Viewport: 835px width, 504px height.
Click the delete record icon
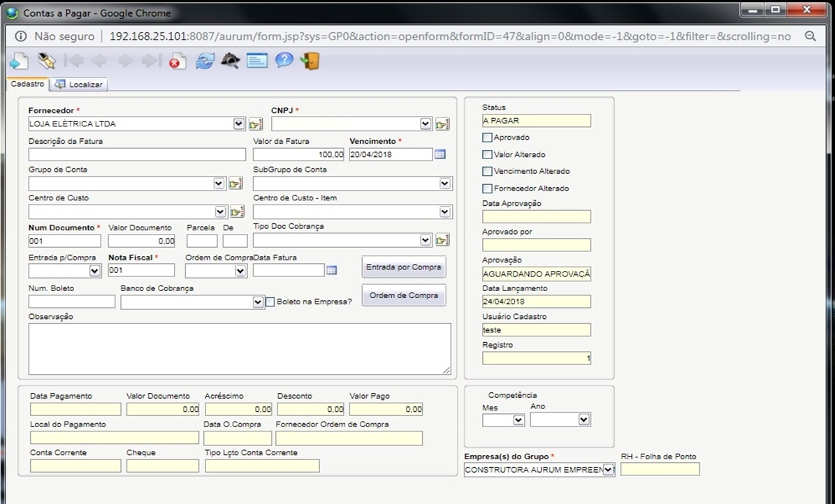[178, 61]
